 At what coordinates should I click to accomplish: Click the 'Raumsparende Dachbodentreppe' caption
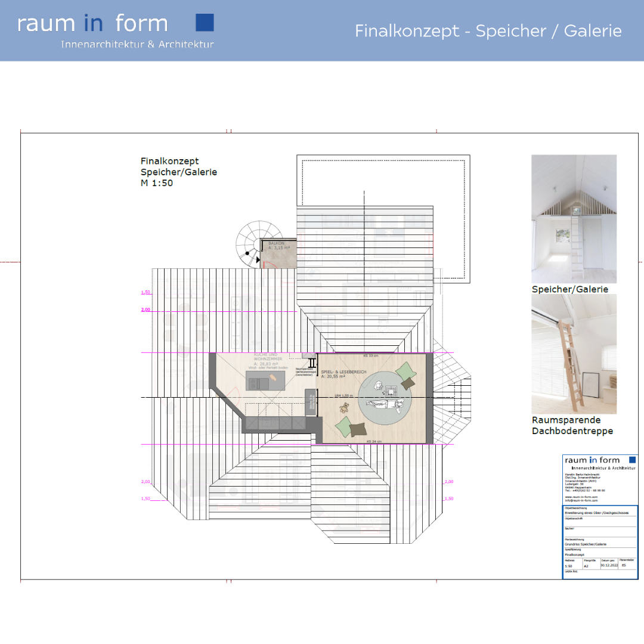[x=572, y=425]
